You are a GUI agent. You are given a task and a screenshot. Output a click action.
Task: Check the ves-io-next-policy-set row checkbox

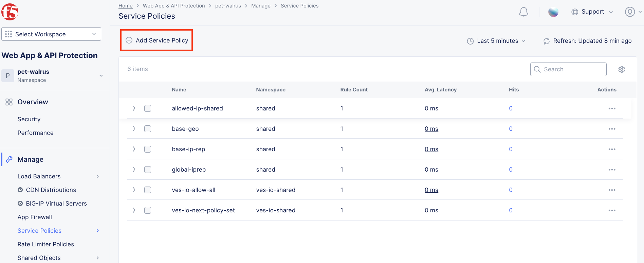[x=148, y=210]
